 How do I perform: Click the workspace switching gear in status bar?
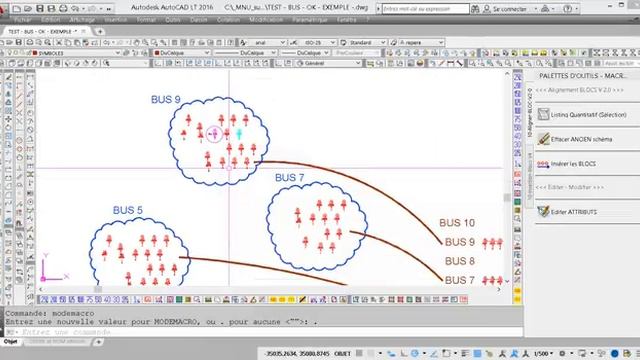pyautogui.click(x=562, y=353)
